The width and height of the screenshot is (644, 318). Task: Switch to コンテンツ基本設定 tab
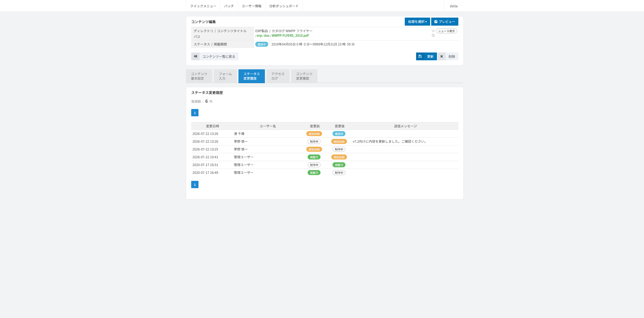click(x=199, y=76)
